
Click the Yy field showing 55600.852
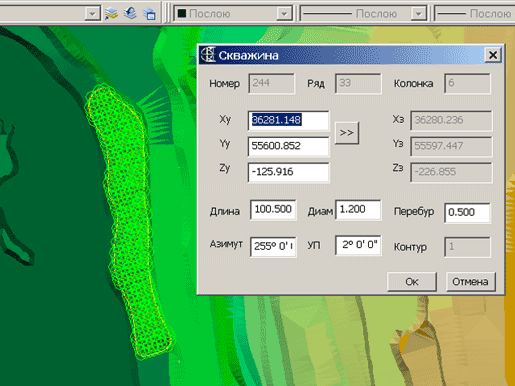point(288,146)
